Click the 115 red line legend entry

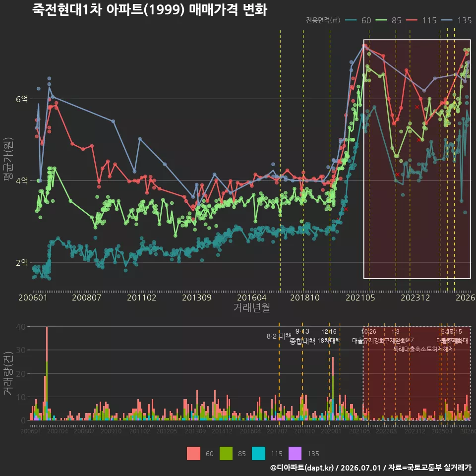coord(421,20)
